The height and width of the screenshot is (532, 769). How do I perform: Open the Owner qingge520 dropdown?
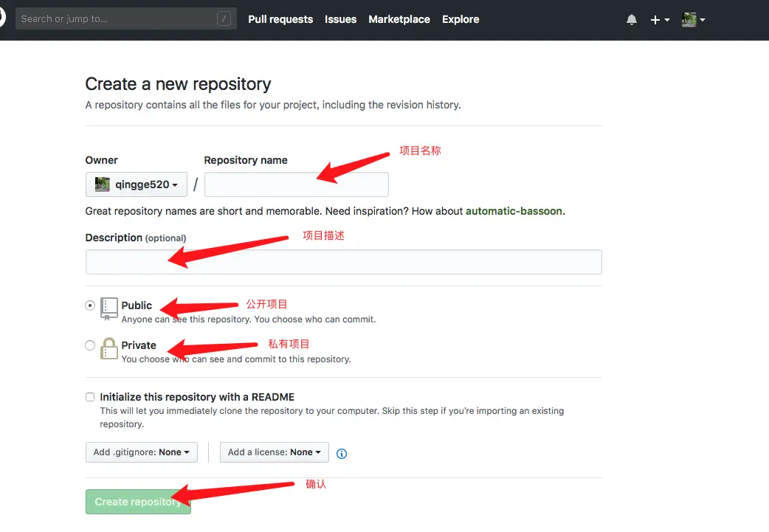coord(137,184)
